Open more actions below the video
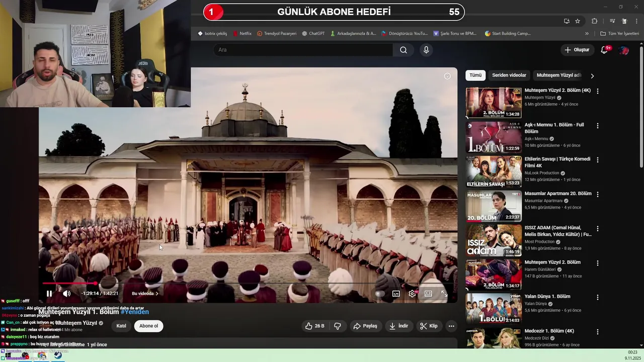This screenshot has height=362, width=644. [x=451, y=326]
